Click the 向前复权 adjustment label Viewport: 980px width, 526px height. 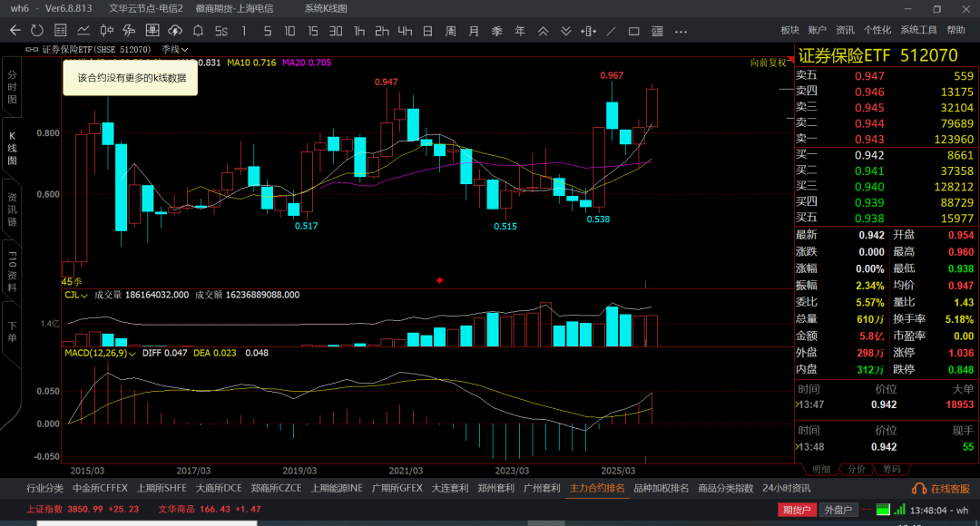point(769,63)
